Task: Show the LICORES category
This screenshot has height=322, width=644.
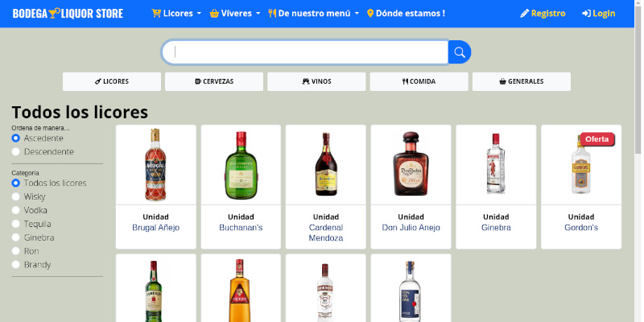Action: point(112,81)
